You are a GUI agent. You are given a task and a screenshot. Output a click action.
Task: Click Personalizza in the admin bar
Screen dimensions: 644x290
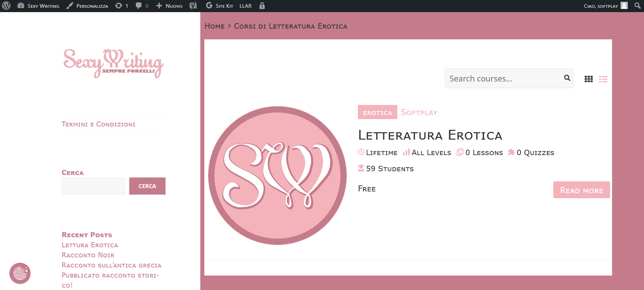(x=87, y=6)
